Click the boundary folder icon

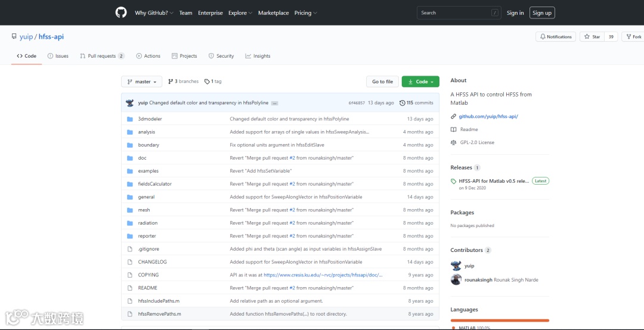click(x=130, y=145)
